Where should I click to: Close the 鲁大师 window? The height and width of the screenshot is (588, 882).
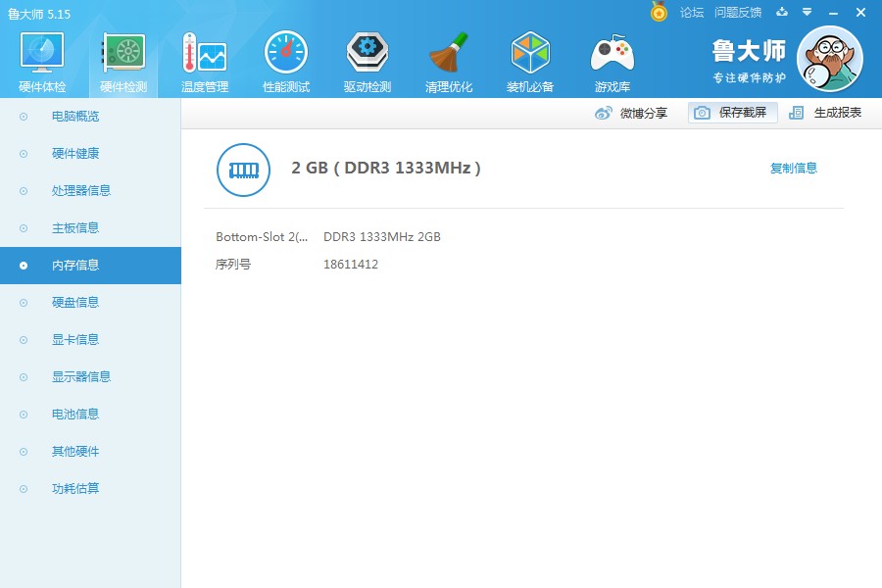(x=860, y=13)
